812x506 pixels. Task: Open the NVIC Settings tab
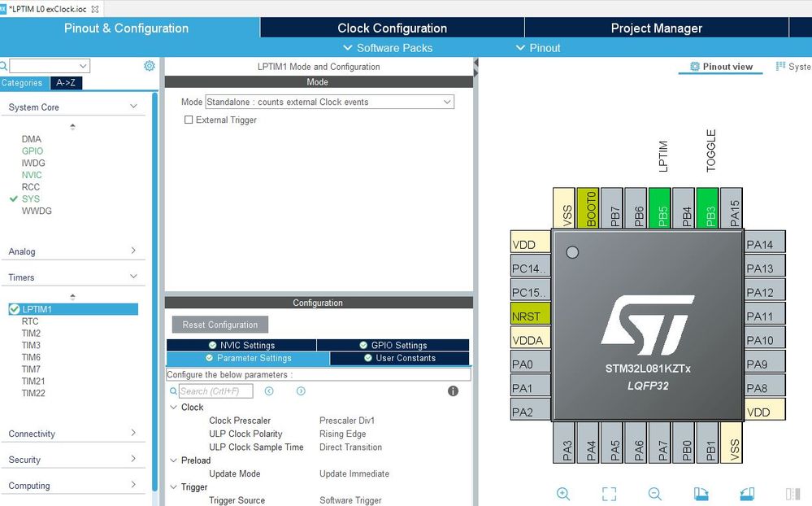pyautogui.click(x=241, y=345)
